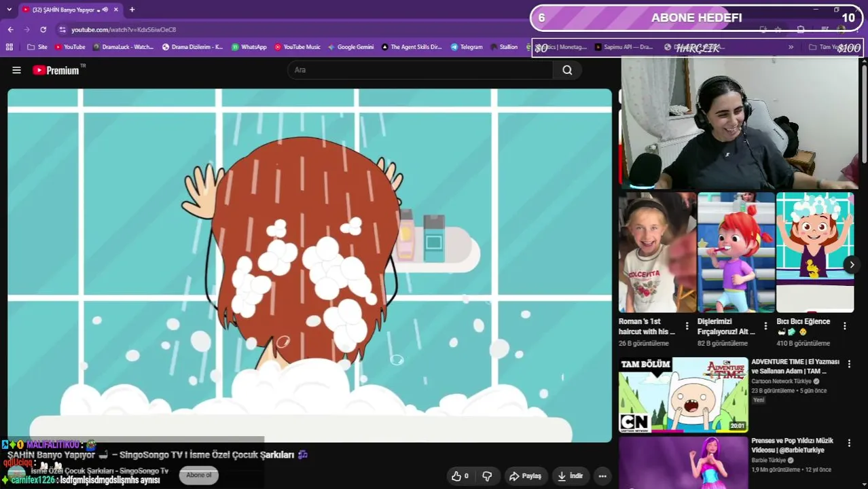Open Dişlerimizi Fırçalıyoruz short thumbnail
Screen dimensions: 868x489
(736, 252)
